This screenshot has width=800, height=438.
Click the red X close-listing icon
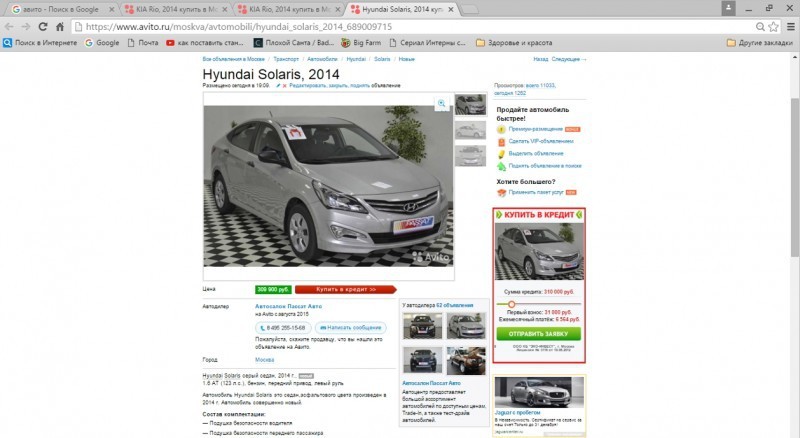click(x=285, y=86)
